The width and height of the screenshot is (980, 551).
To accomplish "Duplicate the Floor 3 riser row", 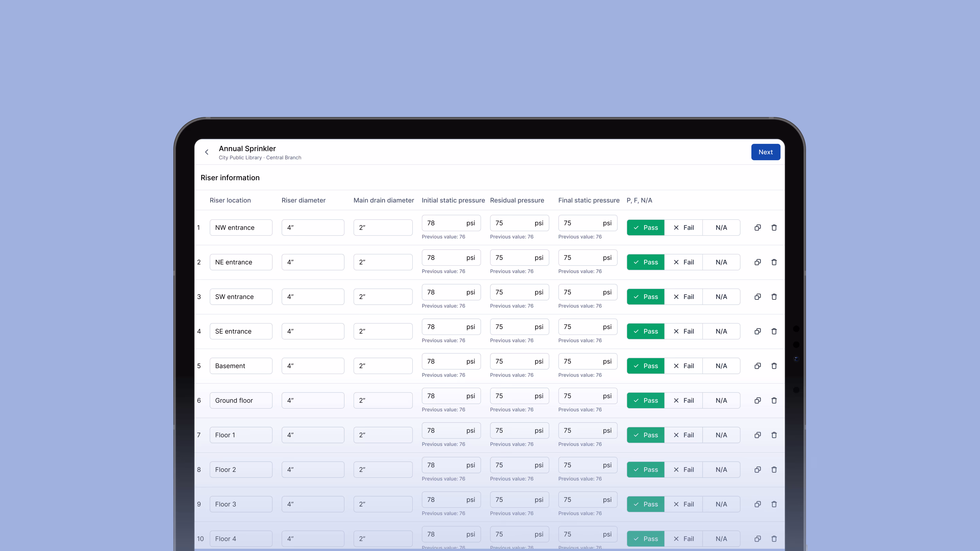I will 757,504.
